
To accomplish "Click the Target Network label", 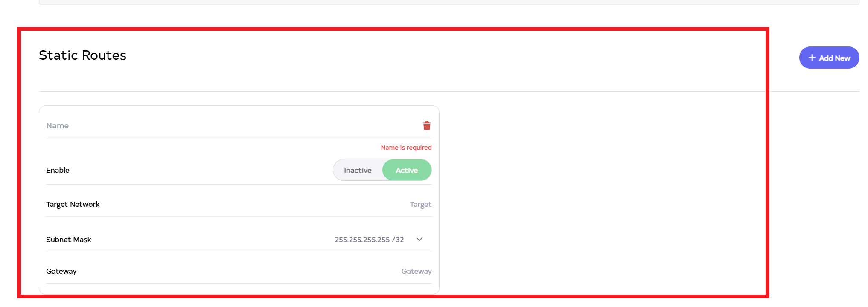I will click(73, 205).
